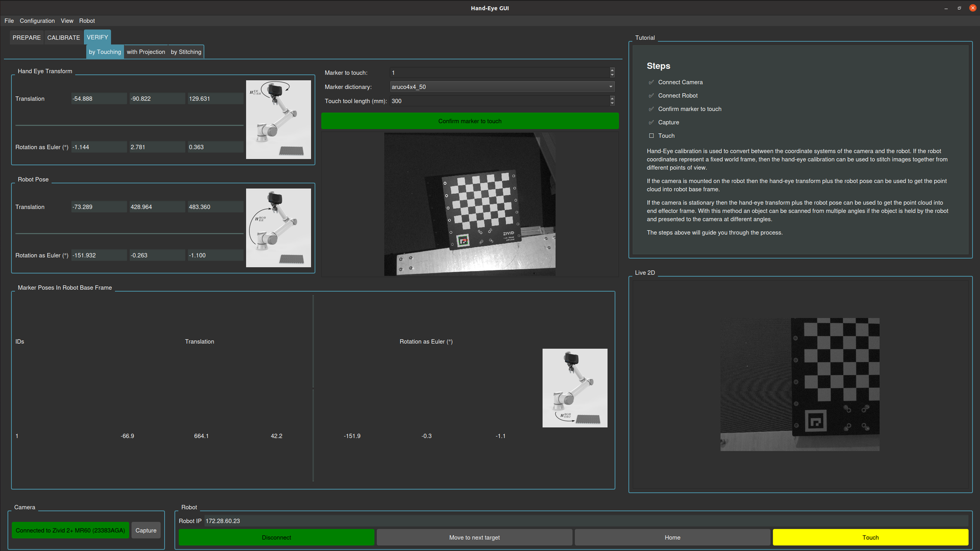Increment the Marker to touch spinner
The image size is (980, 551).
[612, 70]
